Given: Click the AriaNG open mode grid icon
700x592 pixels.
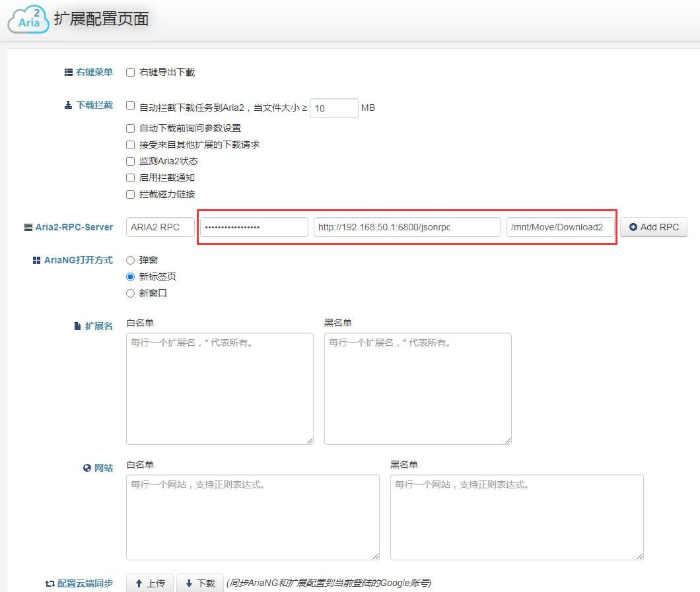Looking at the screenshot, I should tap(37, 260).
